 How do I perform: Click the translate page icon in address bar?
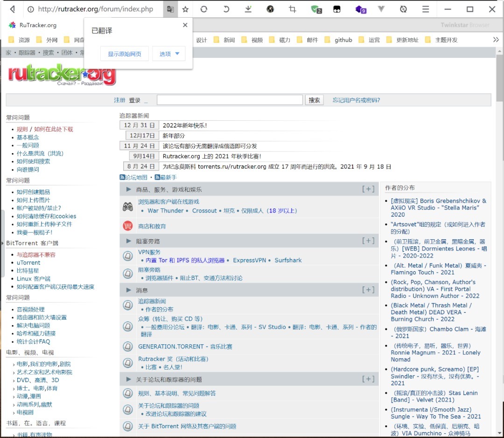(x=171, y=9)
